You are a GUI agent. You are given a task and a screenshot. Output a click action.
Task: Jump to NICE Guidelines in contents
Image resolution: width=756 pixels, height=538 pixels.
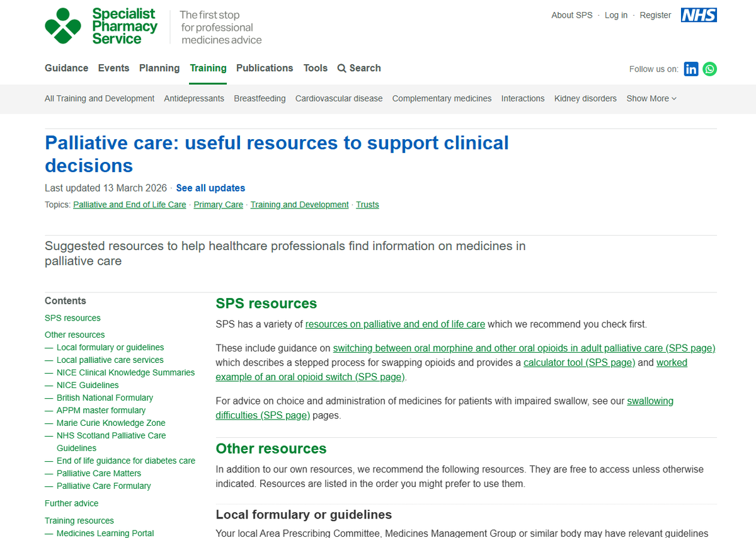(88, 385)
